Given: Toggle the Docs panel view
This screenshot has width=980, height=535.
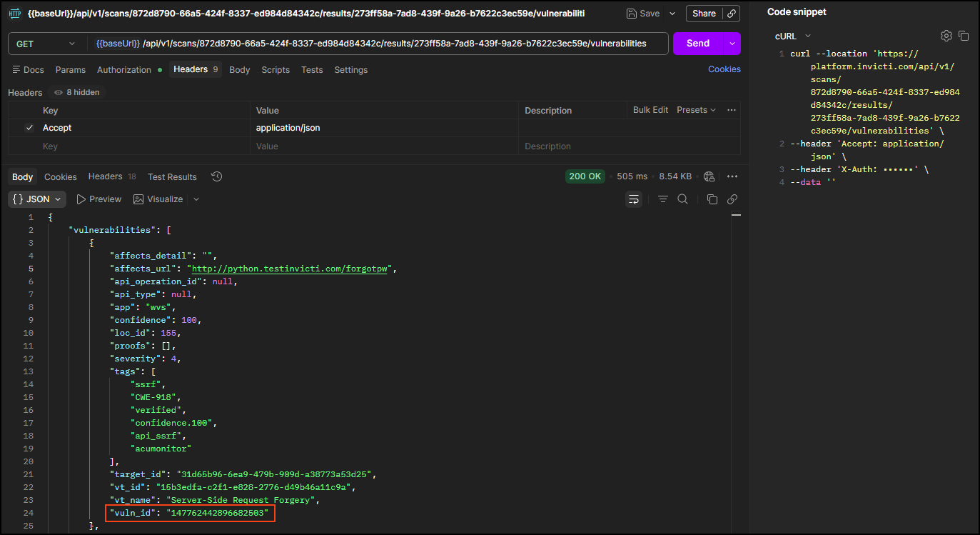Looking at the screenshot, I should (x=28, y=69).
